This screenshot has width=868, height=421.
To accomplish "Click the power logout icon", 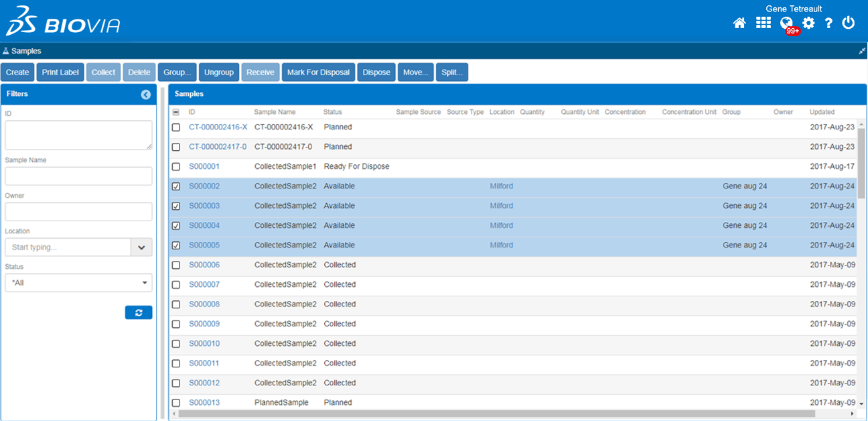I will pyautogui.click(x=849, y=23).
